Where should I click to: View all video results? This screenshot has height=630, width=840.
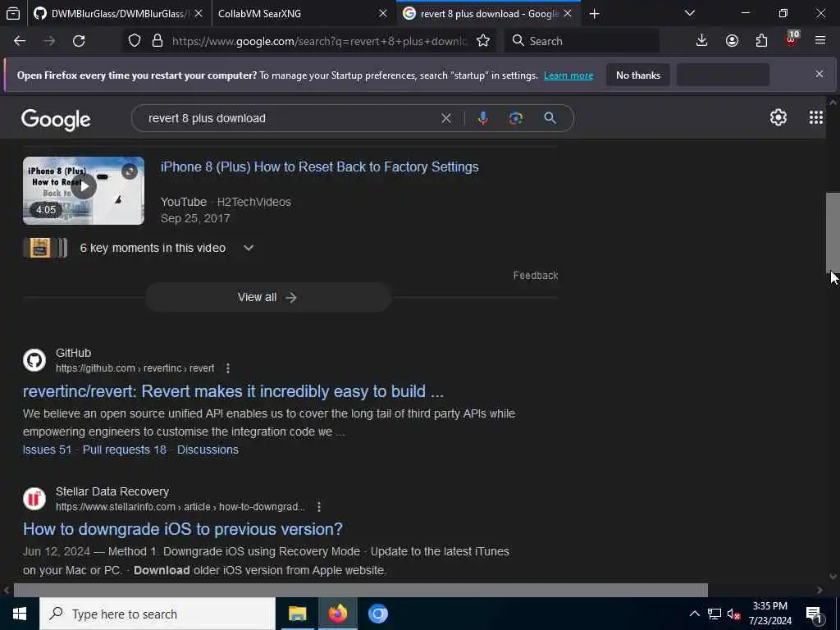[268, 297]
